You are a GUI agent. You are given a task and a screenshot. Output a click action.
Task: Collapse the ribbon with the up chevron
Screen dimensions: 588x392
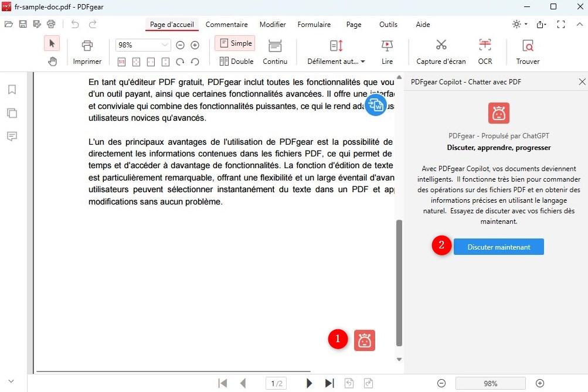click(579, 25)
